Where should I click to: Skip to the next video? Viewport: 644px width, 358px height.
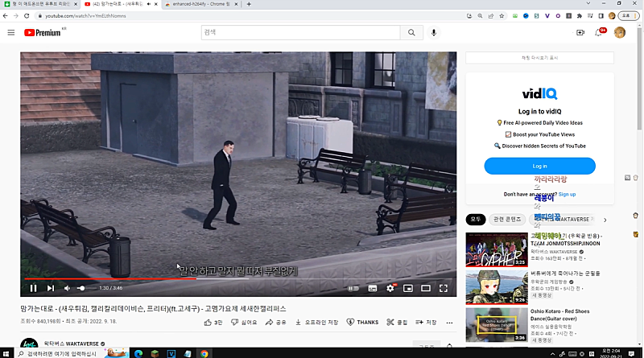point(51,288)
